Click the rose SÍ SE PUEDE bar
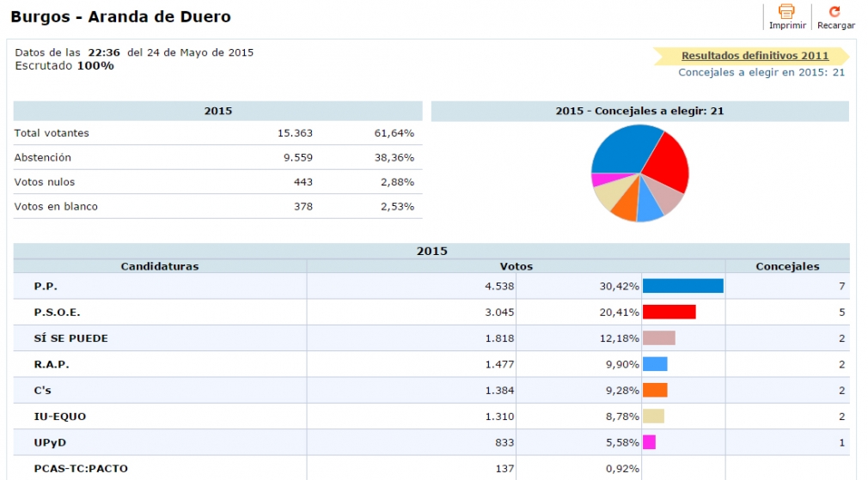 pyautogui.click(x=659, y=337)
